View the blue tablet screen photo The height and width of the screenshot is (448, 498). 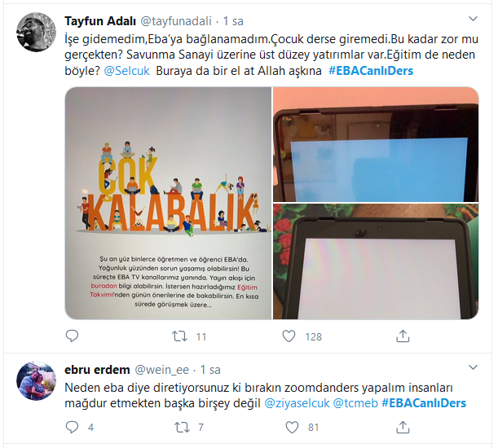tap(376, 144)
